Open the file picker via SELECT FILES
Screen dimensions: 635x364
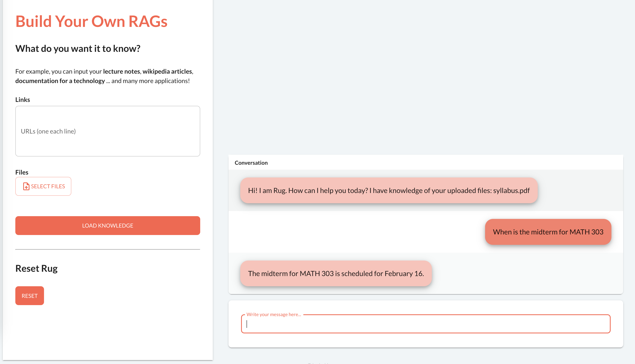point(43,186)
